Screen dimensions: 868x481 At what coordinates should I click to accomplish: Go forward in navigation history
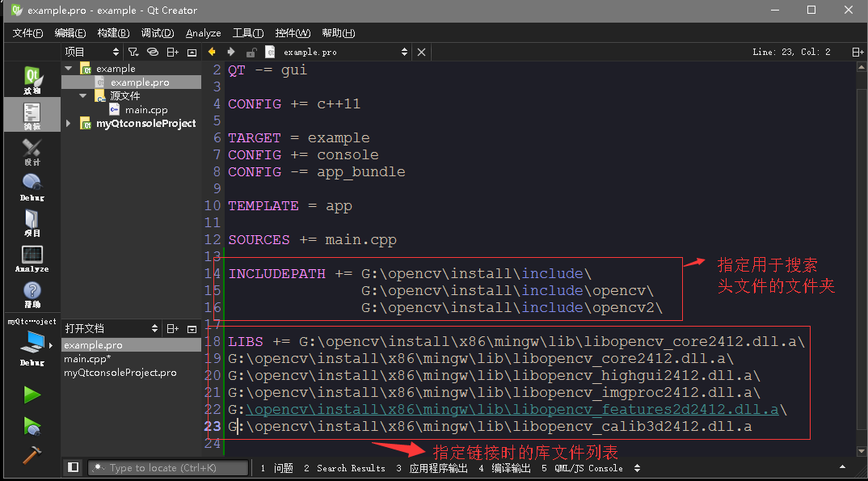coord(231,52)
